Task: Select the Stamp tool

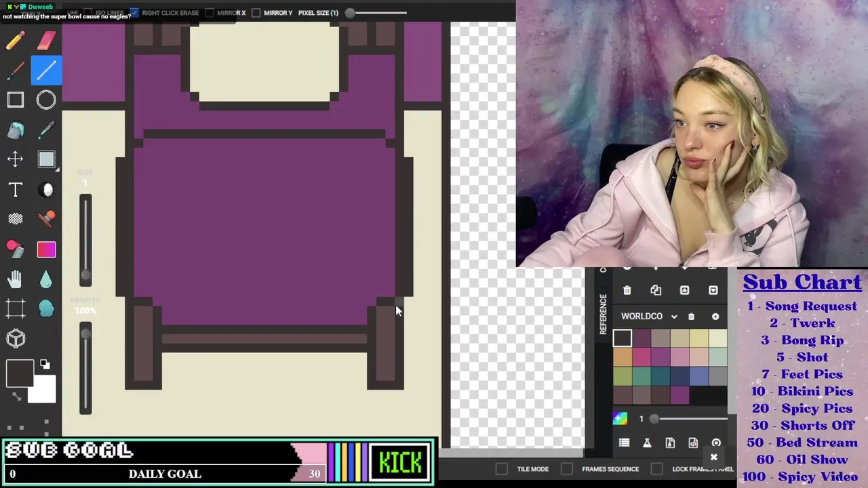Action: (46, 218)
